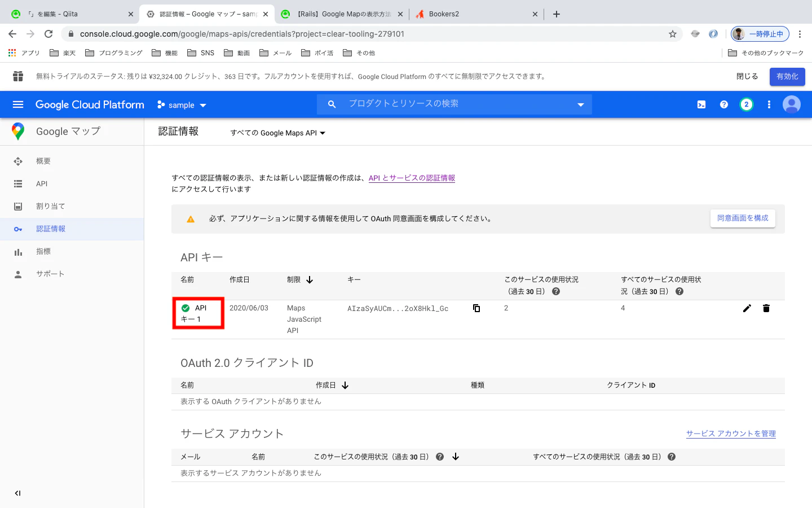812x508 pixels.
Task: Go back to the previous page
Action: (x=12, y=34)
